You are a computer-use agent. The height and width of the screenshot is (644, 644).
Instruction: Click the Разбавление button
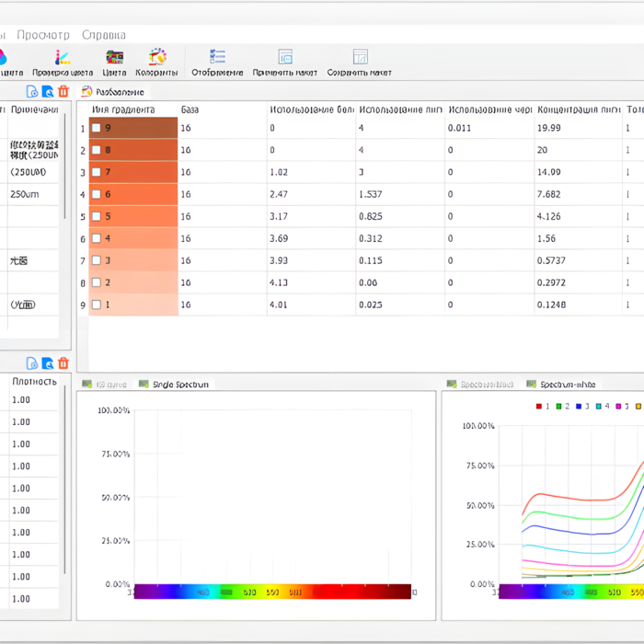(x=113, y=92)
